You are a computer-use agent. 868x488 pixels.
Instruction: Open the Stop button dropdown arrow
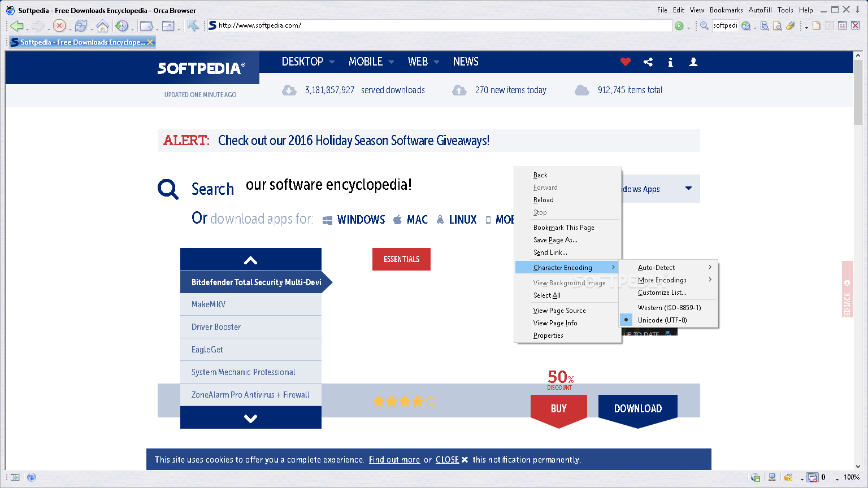click(70, 28)
